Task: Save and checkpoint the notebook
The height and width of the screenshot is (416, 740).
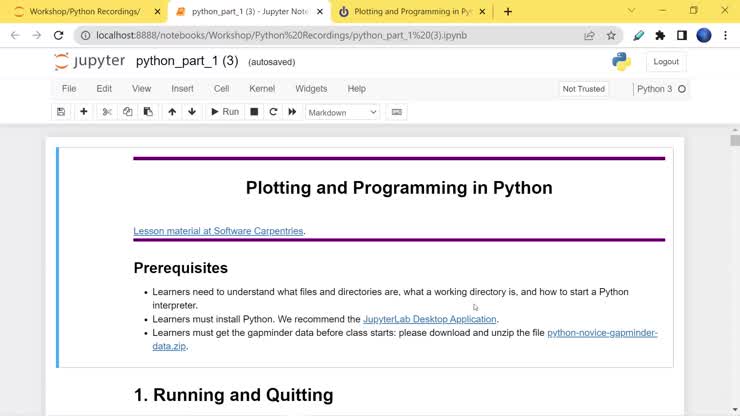Action: click(x=61, y=112)
